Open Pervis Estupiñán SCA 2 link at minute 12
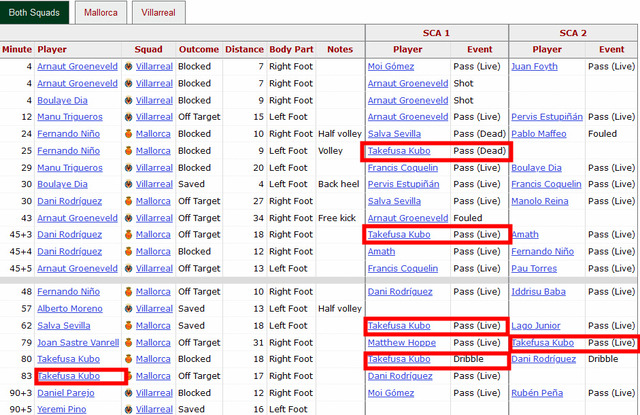The height and width of the screenshot is (415, 640). [x=547, y=117]
